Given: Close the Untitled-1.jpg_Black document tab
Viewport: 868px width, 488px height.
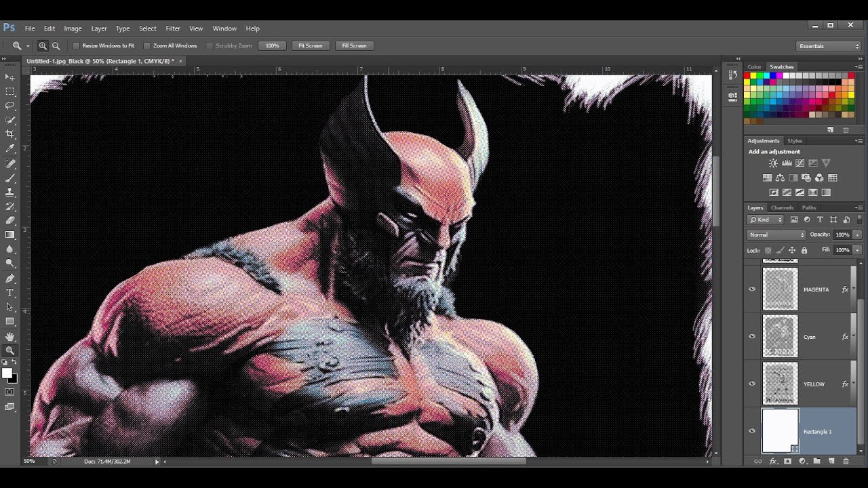Looking at the screenshot, I should tap(180, 61).
